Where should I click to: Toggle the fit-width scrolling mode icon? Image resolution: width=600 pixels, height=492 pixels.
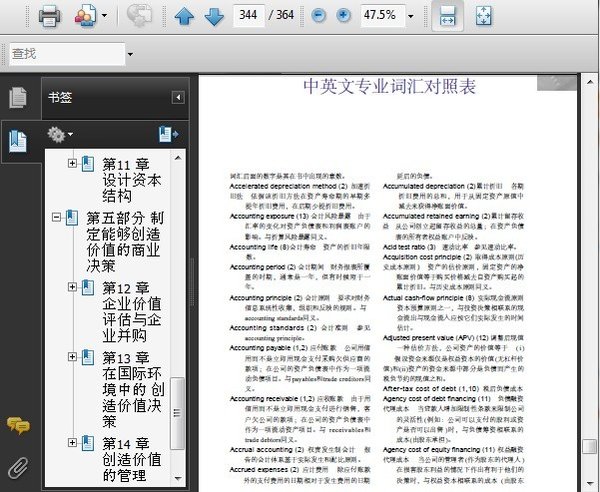click(x=447, y=16)
